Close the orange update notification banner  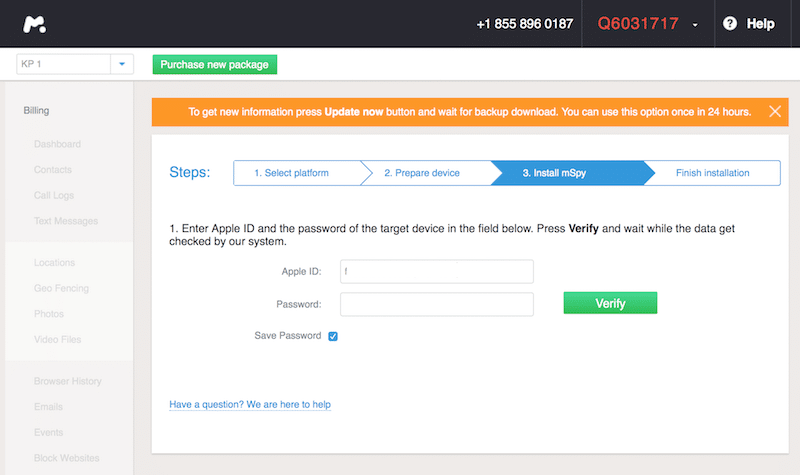pyautogui.click(x=775, y=111)
